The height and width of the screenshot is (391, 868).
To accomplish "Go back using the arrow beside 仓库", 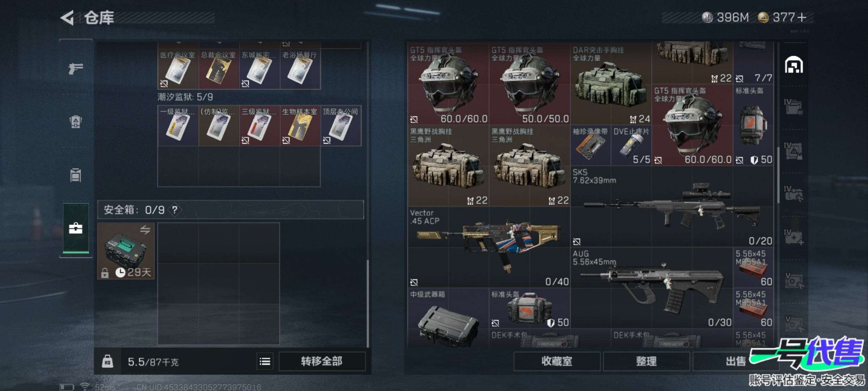I will pyautogui.click(x=67, y=18).
